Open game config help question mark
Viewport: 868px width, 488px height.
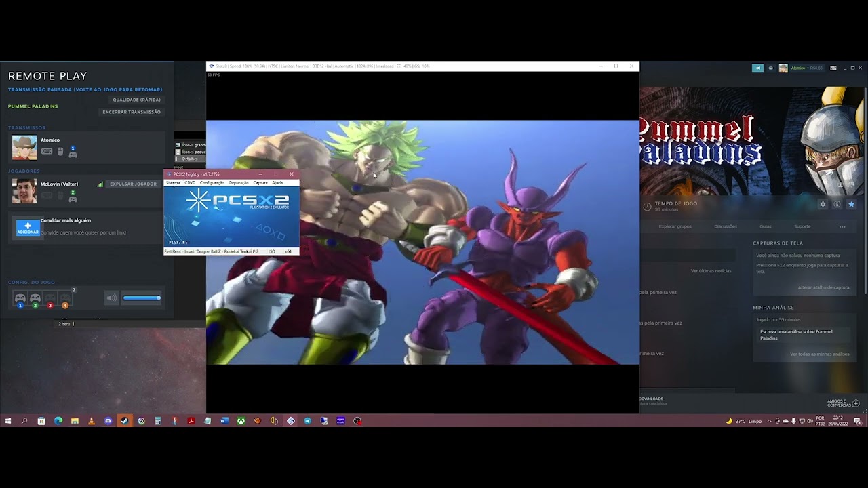pyautogui.click(x=74, y=290)
